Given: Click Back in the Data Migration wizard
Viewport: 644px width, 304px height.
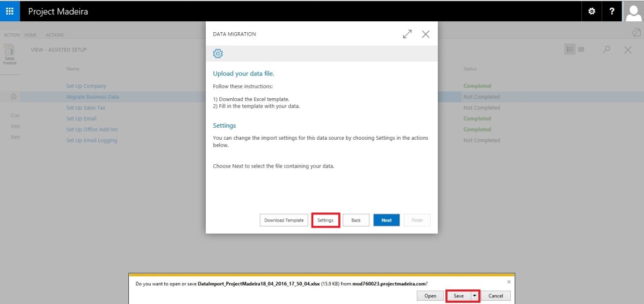Looking at the screenshot, I should click(x=356, y=220).
